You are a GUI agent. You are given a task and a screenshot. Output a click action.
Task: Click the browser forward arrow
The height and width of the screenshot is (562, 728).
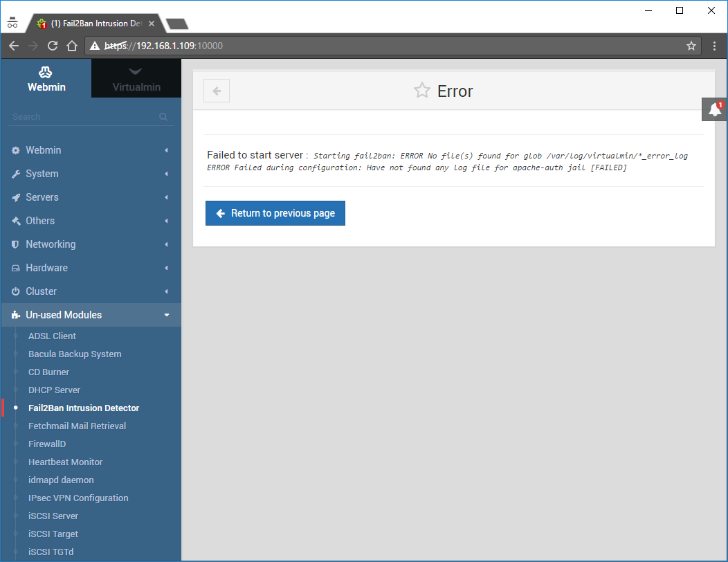click(33, 46)
